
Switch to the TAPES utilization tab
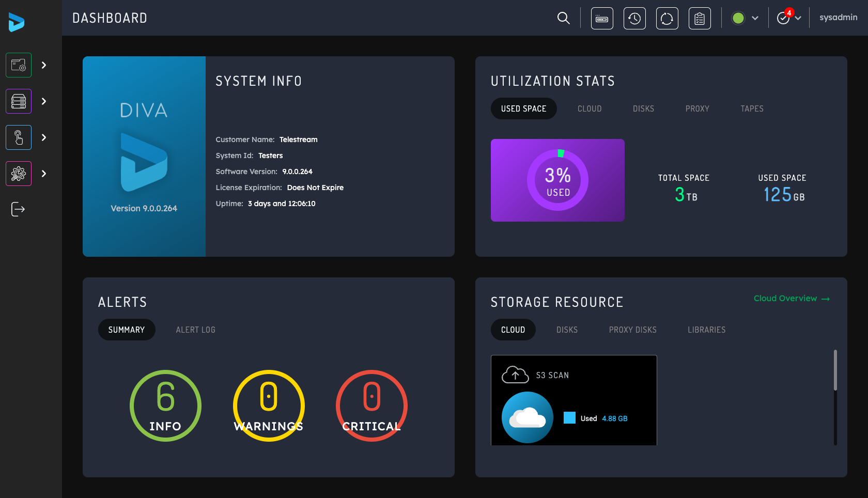752,108
